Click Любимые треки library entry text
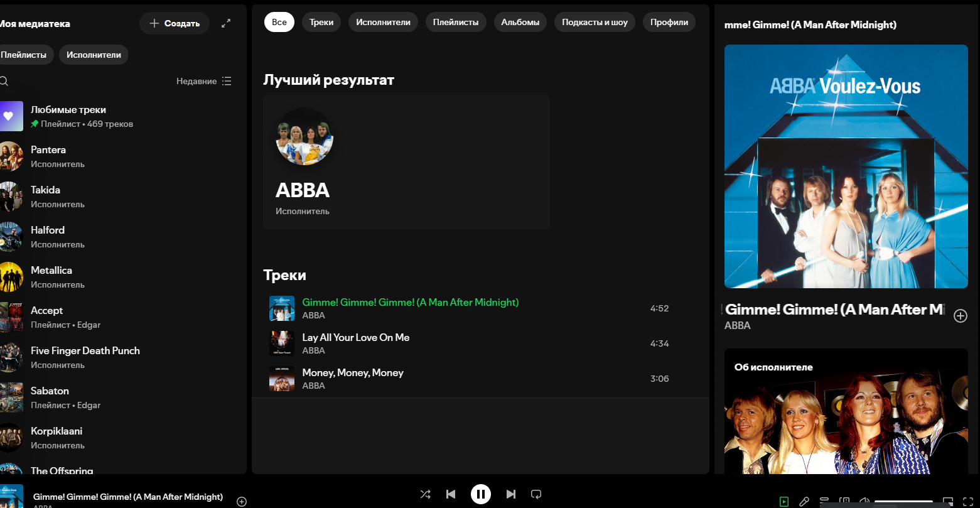The height and width of the screenshot is (508, 980). pos(68,109)
